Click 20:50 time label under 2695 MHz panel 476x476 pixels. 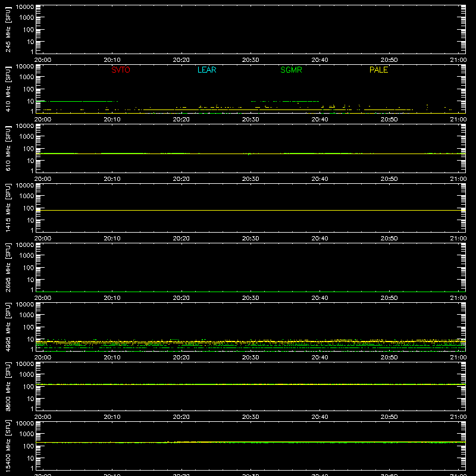pos(389,298)
